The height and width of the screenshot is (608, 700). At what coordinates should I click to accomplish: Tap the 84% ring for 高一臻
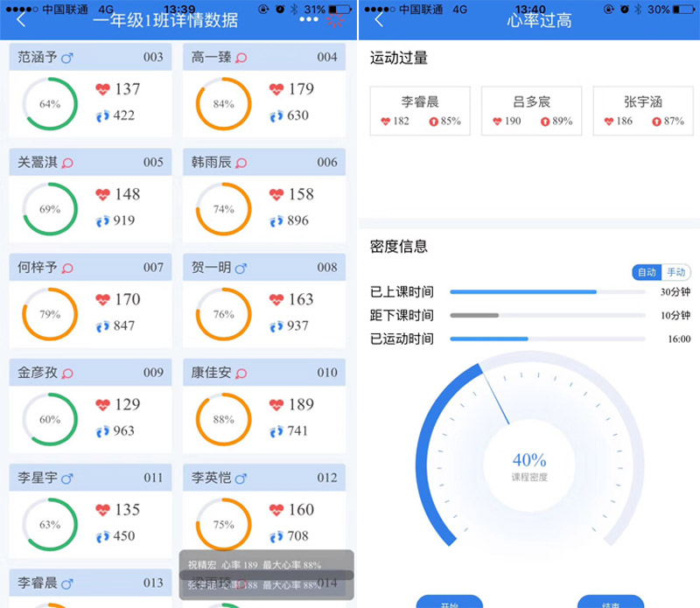[224, 104]
